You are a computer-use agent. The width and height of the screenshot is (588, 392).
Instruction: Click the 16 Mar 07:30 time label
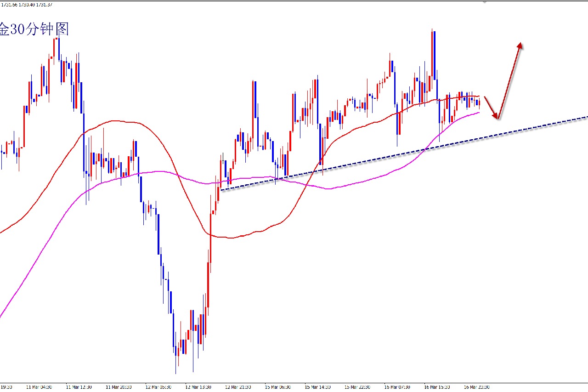(397, 387)
